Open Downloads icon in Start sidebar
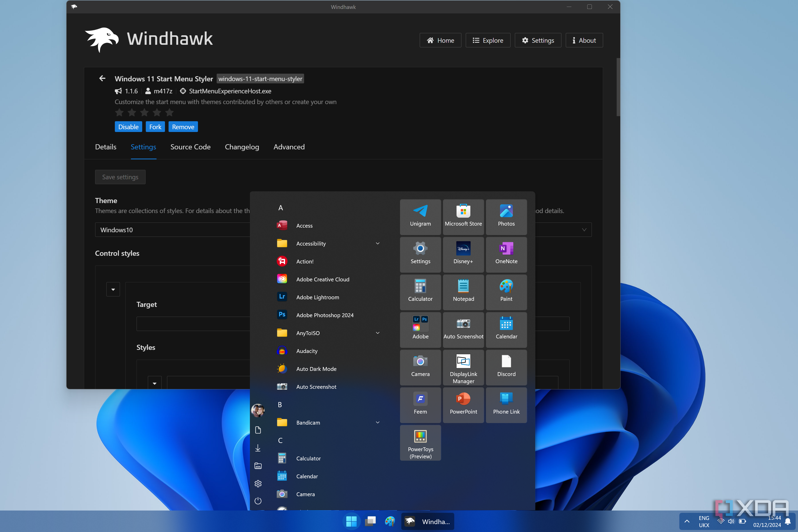The image size is (798, 532). (258, 448)
